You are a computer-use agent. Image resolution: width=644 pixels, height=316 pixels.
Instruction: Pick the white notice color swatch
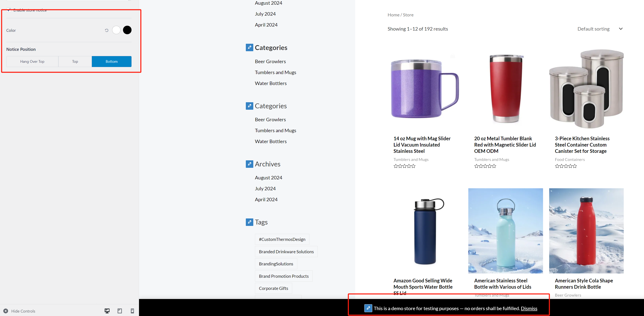(116, 30)
